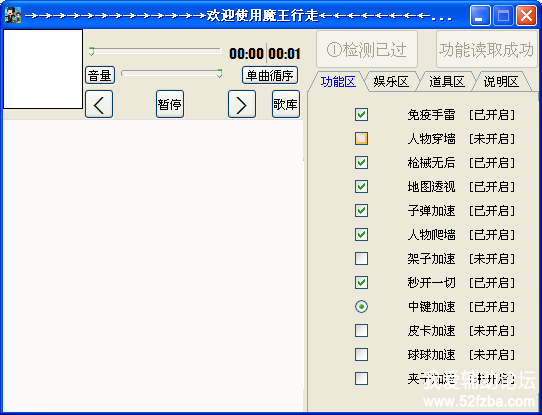The image size is (542, 415).
Task: Select the 中键加速 radio button
Action: (x=361, y=306)
